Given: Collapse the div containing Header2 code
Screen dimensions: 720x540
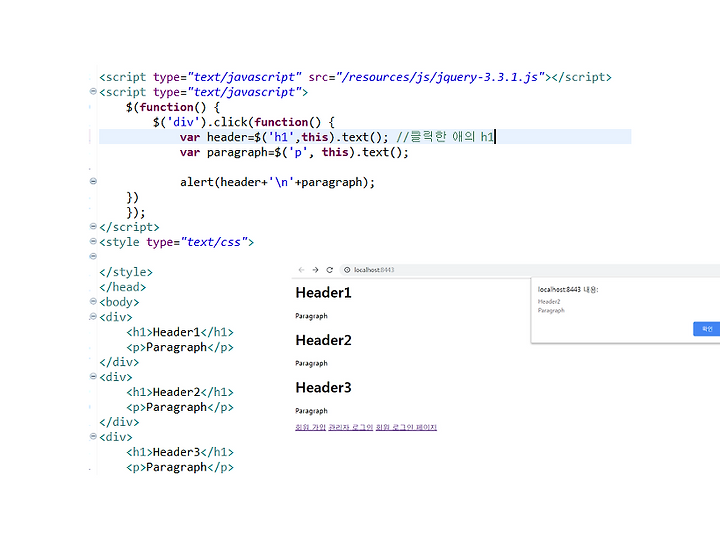Looking at the screenshot, I should 93,377.
